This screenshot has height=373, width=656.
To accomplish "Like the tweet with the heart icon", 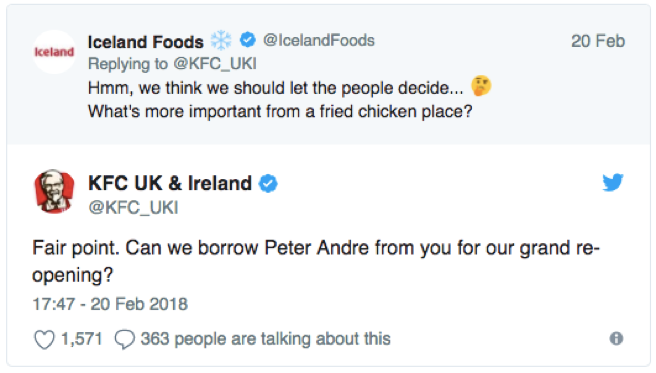I will point(44,339).
